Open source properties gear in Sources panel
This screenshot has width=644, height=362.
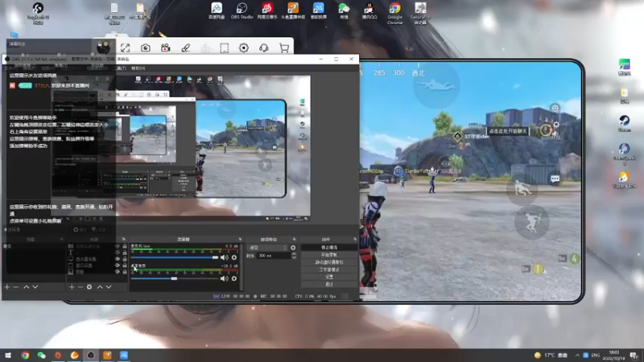coord(89,287)
